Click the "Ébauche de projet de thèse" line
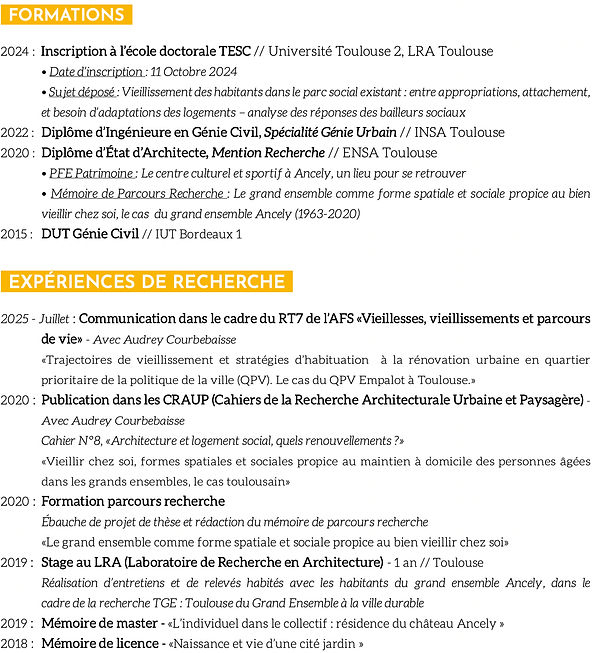 coord(234,522)
